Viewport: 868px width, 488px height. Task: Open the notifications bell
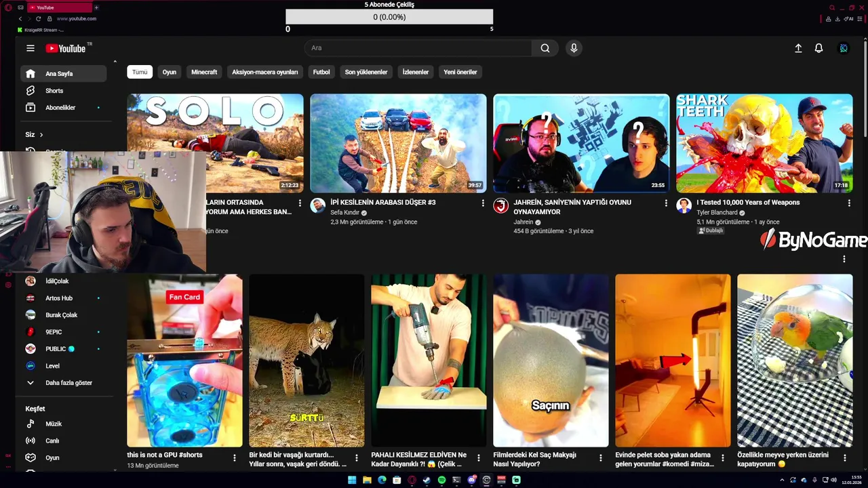pos(818,48)
